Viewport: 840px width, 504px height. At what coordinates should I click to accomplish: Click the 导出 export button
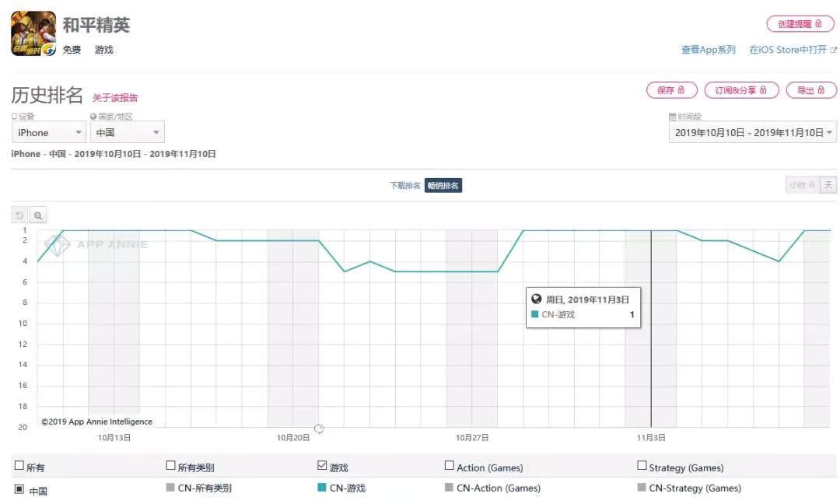coord(811,90)
